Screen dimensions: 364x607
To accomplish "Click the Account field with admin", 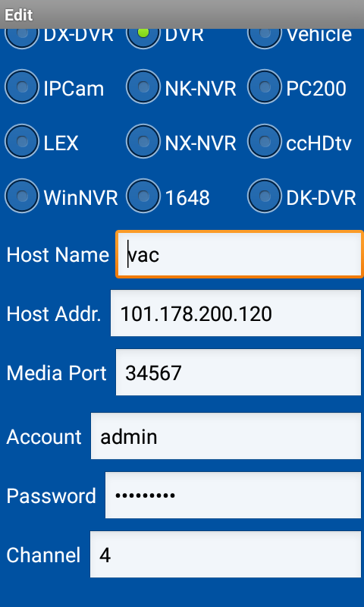I will click(226, 436).
